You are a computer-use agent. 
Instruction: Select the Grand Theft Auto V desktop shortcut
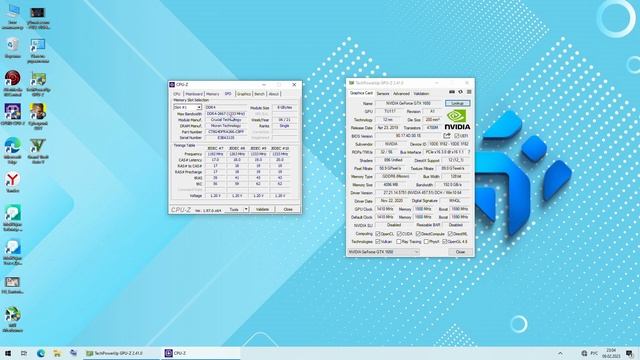tap(38, 151)
